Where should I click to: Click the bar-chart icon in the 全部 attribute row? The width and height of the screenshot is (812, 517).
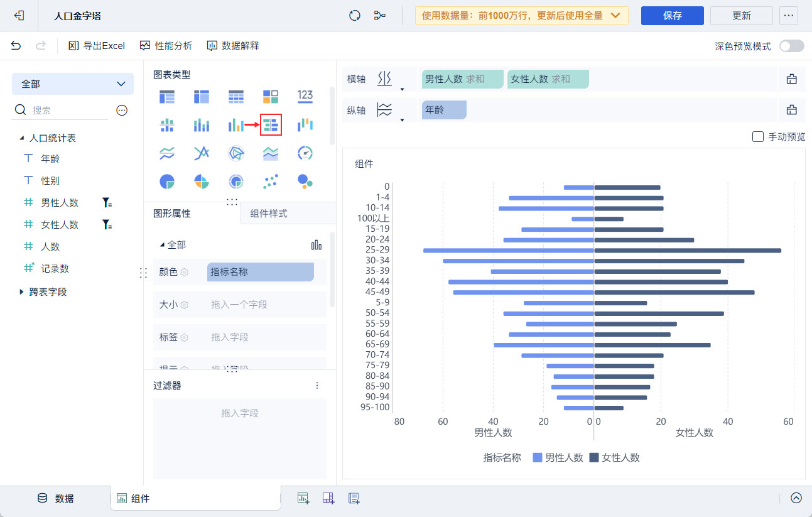click(x=317, y=245)
